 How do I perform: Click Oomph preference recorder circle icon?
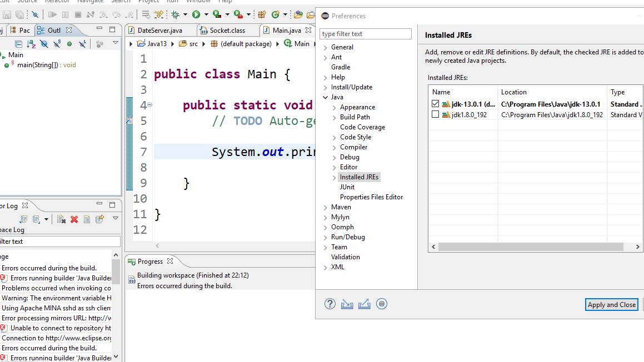point(382,304)
